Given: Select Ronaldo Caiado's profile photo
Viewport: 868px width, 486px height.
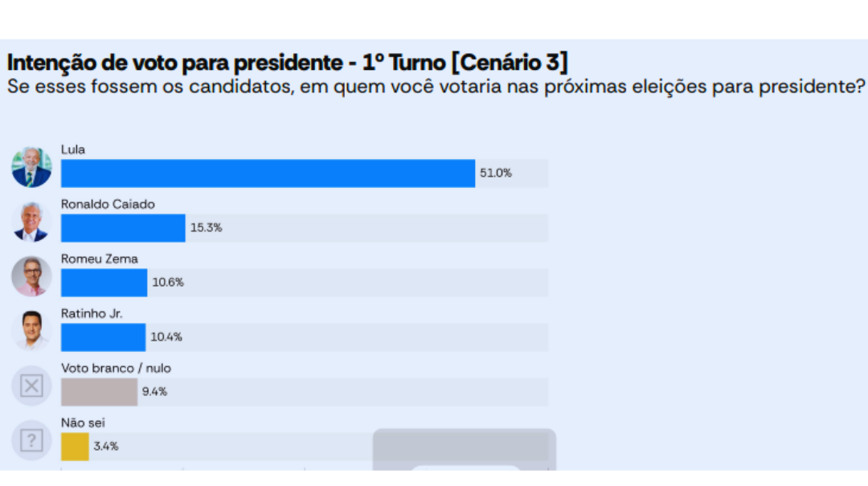Looking at the screenshot, I should tap(31, 222).
